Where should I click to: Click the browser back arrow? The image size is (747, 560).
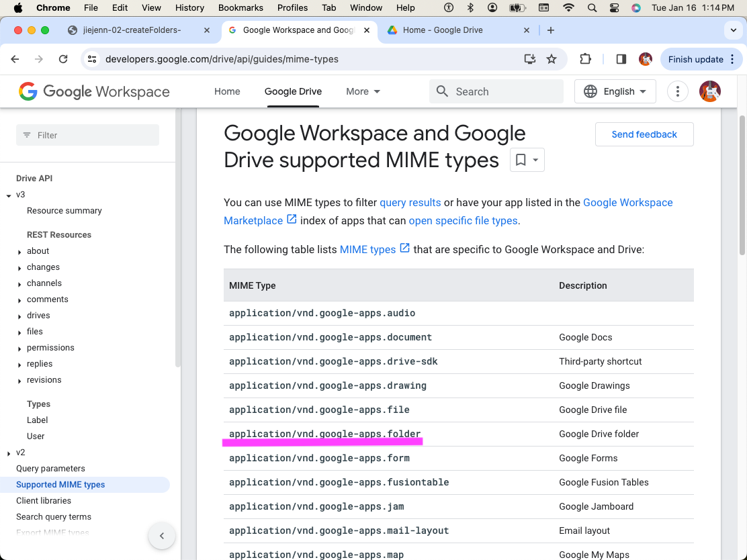pyautogui.click(x=15, y=59)
